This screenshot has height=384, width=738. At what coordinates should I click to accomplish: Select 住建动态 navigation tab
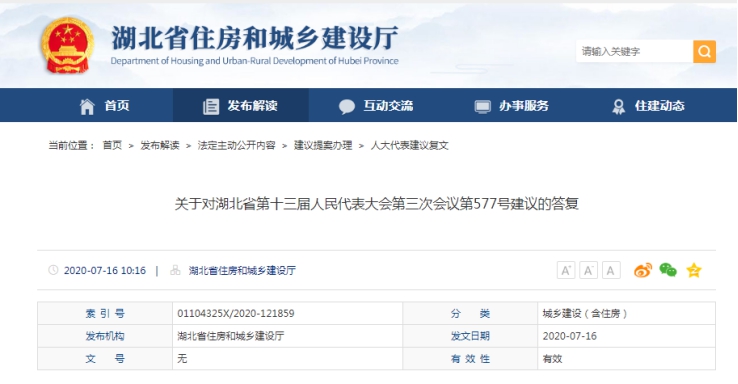click(x=648, y=105)
